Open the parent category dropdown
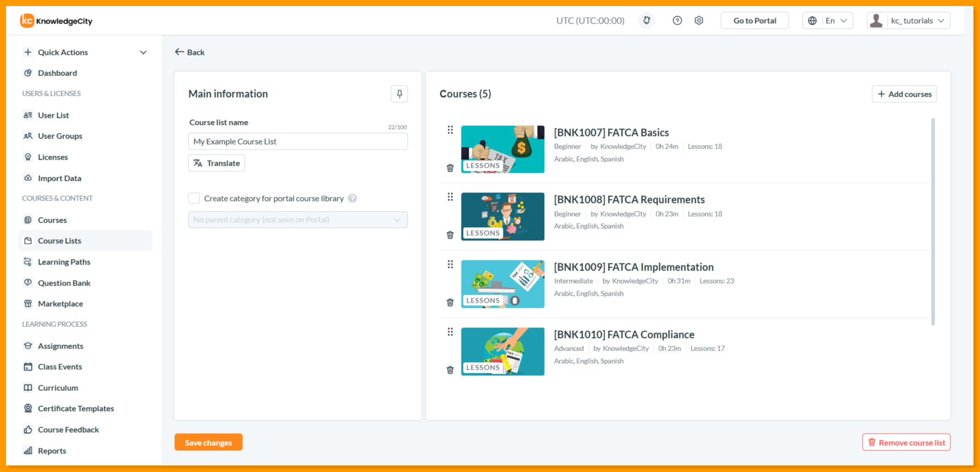This screenshot has width=980, height=472. pos(298,220)
